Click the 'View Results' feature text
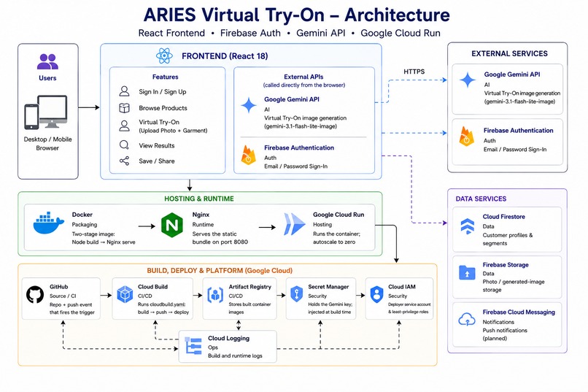The image size is (588, 392). coord(156,145)
